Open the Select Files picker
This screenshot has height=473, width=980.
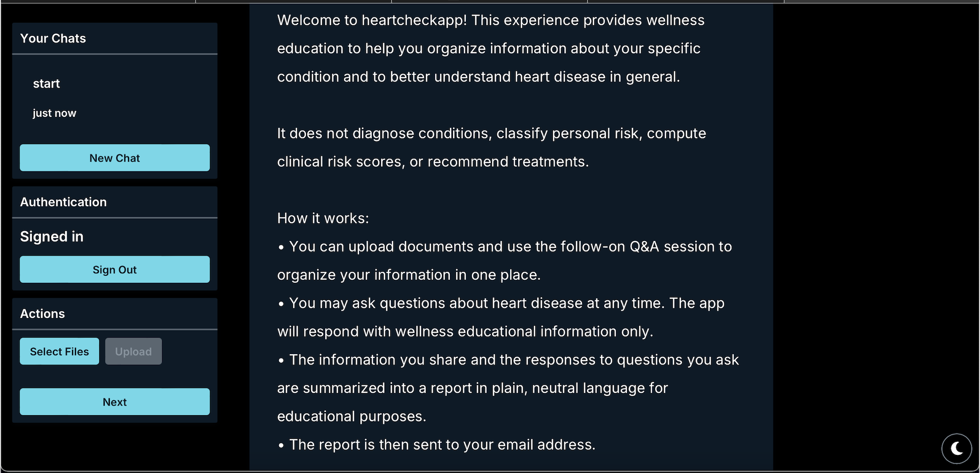[59, 352]
